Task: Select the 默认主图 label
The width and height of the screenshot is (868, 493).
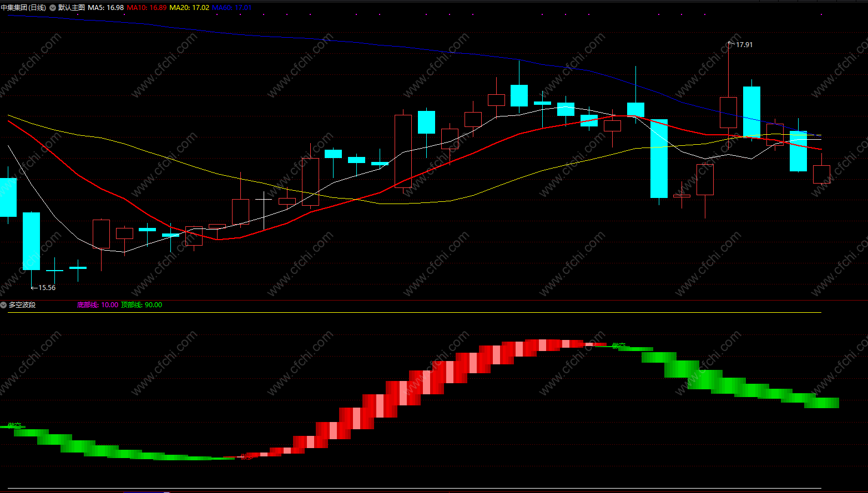Action: [72, 8]
